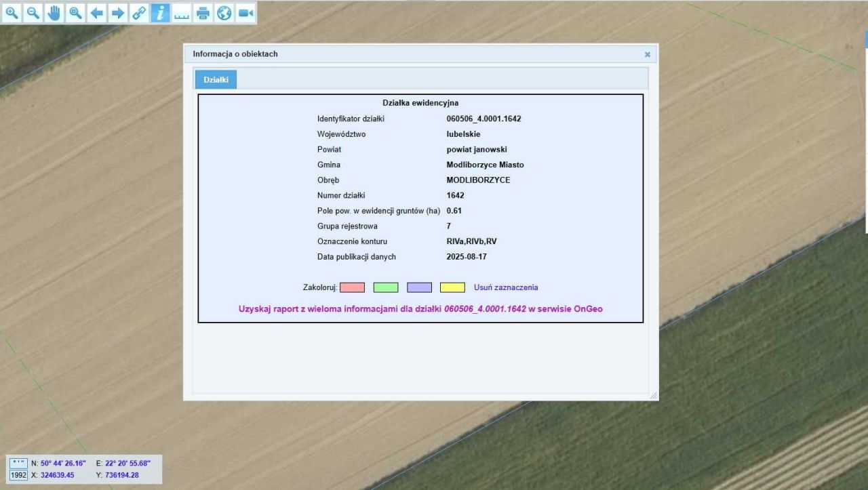868x490 pixels.
Task: Click the Powiat label
Action: [x=329, y=150]
